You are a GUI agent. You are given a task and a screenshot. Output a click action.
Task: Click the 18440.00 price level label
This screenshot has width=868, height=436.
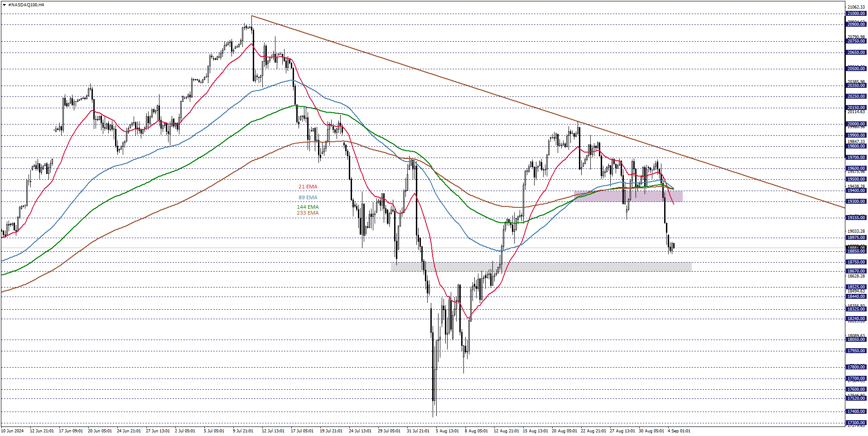pyautogui.click(x=856, y=297)
